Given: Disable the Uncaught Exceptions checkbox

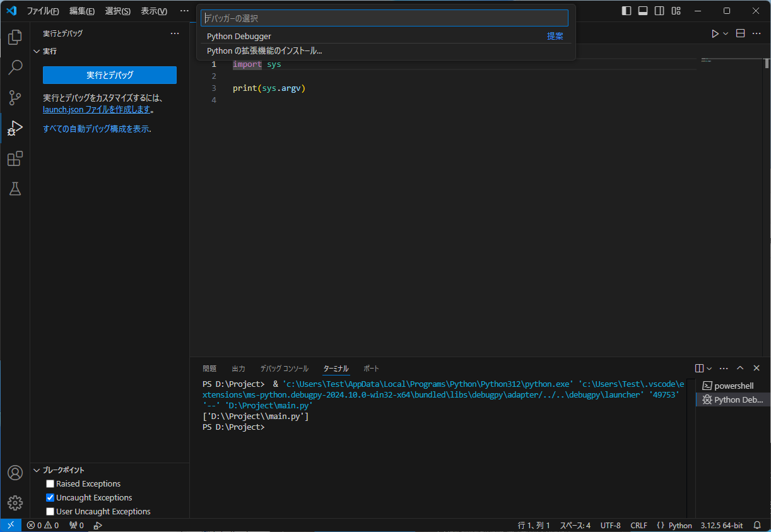Looking at the screenshot, I should (x=50, y=497).
